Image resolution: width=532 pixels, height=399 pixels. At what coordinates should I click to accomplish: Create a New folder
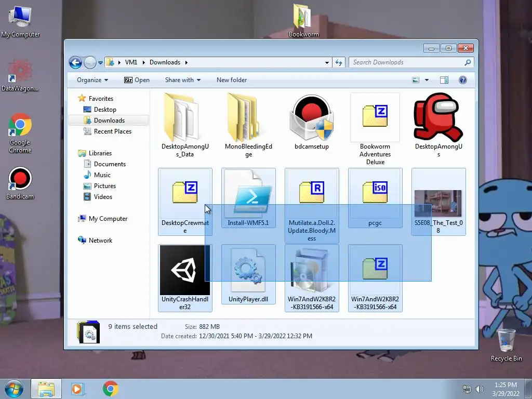coord(232,80)
